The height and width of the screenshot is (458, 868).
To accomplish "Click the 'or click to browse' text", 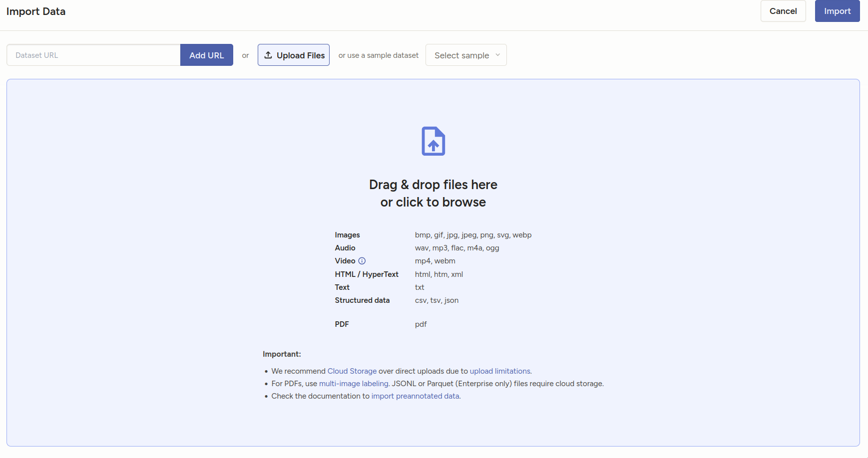I will (433, 202).
